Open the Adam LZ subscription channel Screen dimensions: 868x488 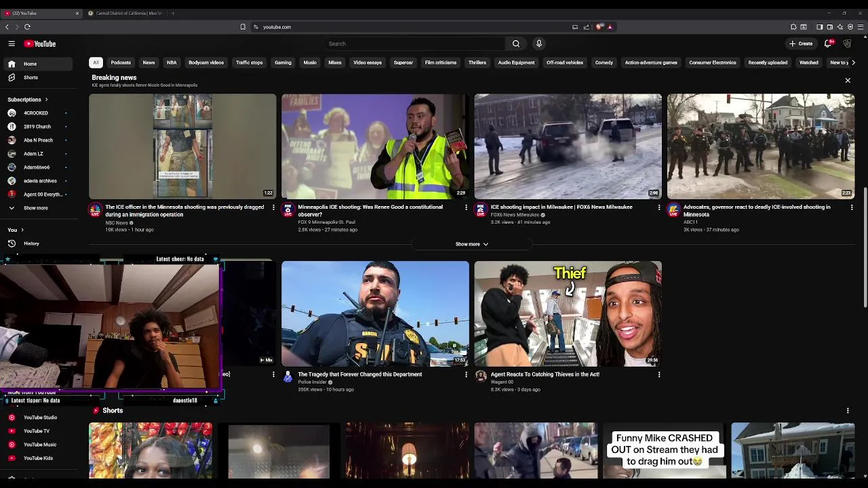pyautogui.click(x=37, y=154)
